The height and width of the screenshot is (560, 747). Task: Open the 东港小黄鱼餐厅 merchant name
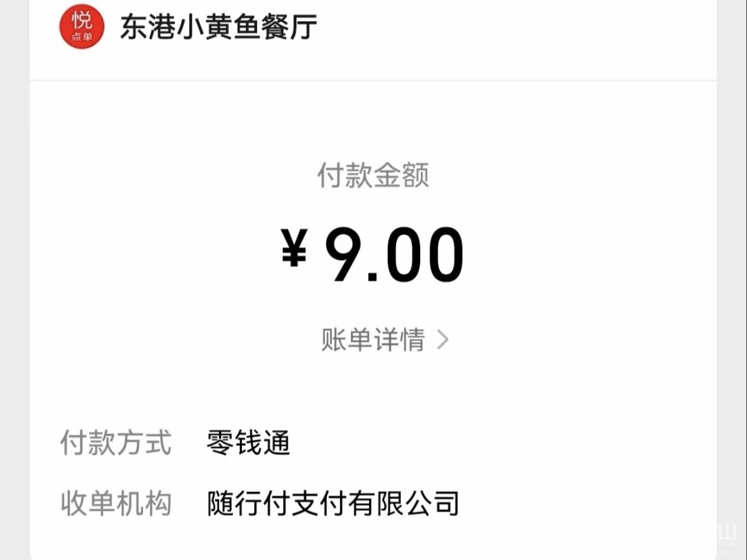click(218, 27)
